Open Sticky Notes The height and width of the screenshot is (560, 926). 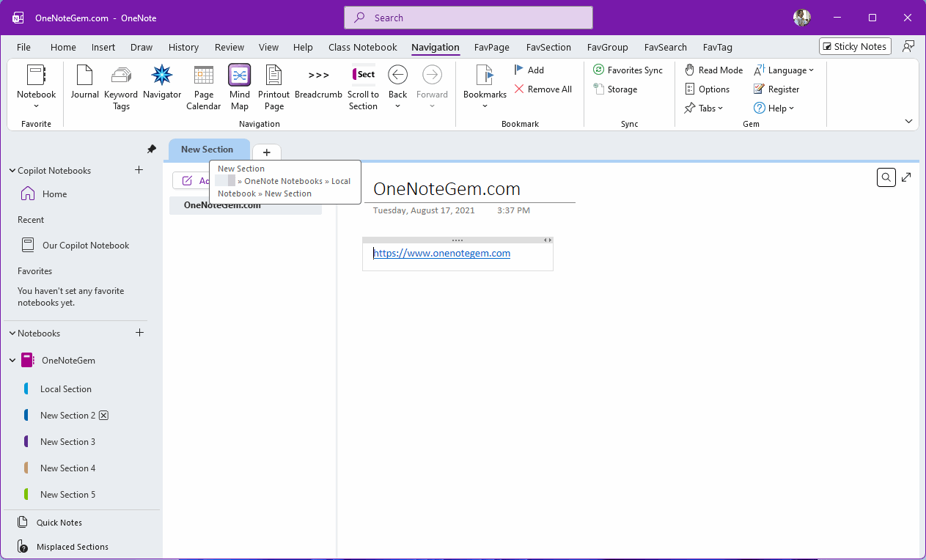tap(855, 46)
